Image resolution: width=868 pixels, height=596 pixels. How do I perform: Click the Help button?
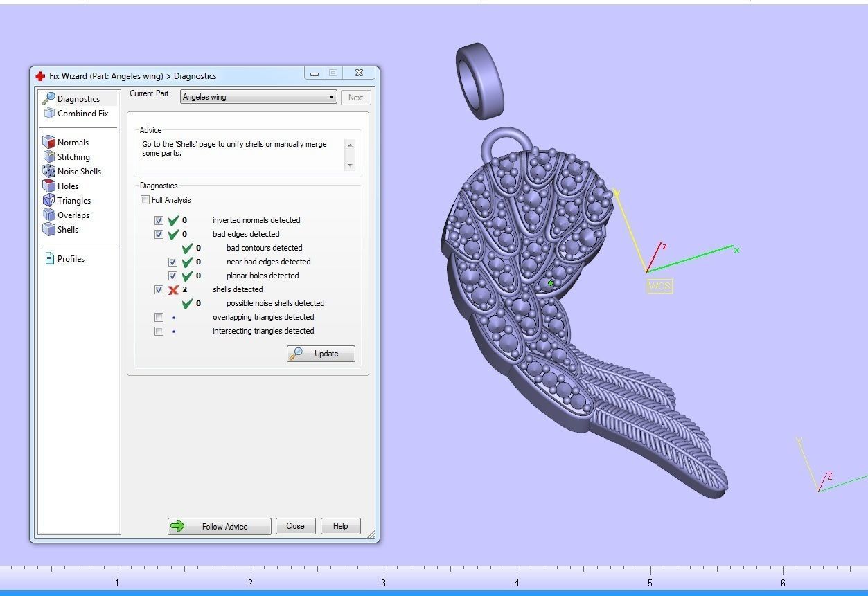tap(340, 526)
